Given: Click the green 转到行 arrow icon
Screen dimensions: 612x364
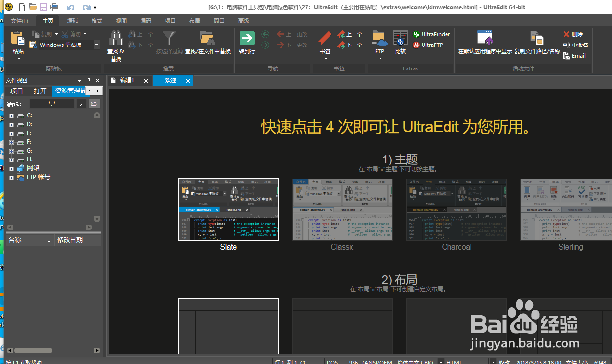Looking at the screenshot, I should (247, 39).
